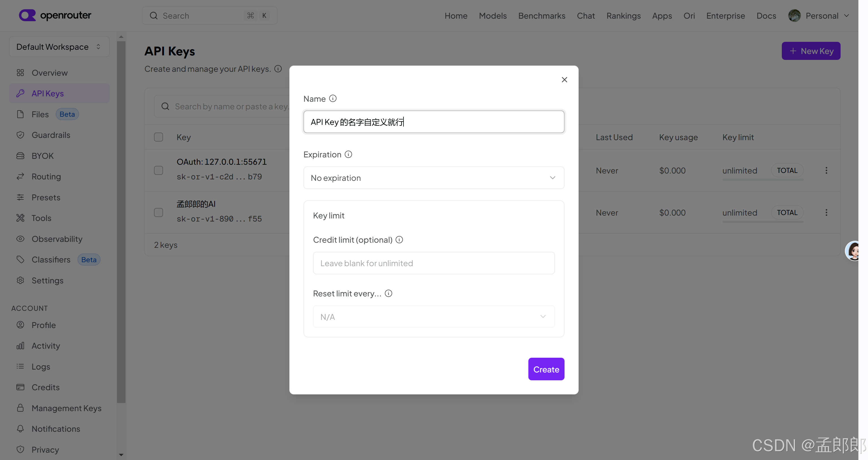
Task: Open Models in top navigation
Action: click(x=493, y=16)
